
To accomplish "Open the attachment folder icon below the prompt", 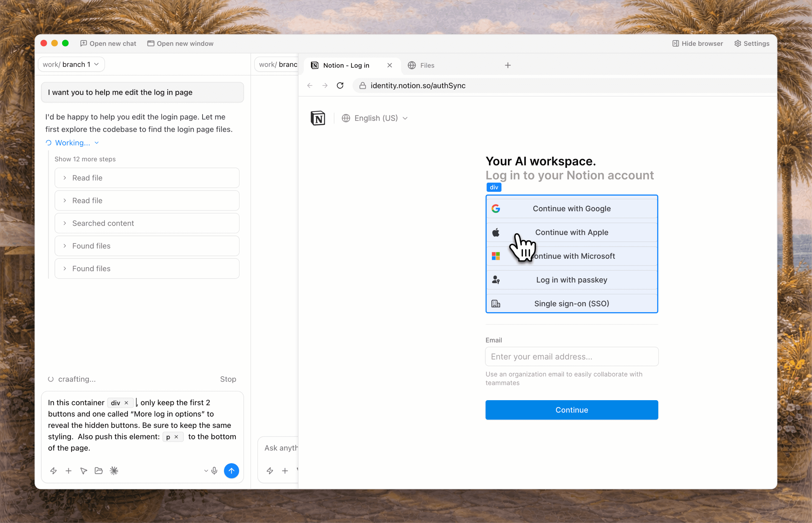I will pos(99,471).
